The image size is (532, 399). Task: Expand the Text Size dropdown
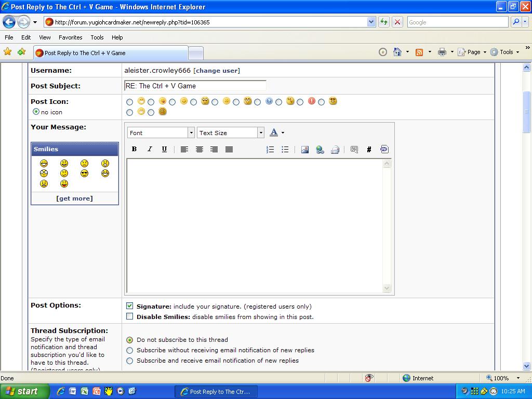click(x=231, y=133)
